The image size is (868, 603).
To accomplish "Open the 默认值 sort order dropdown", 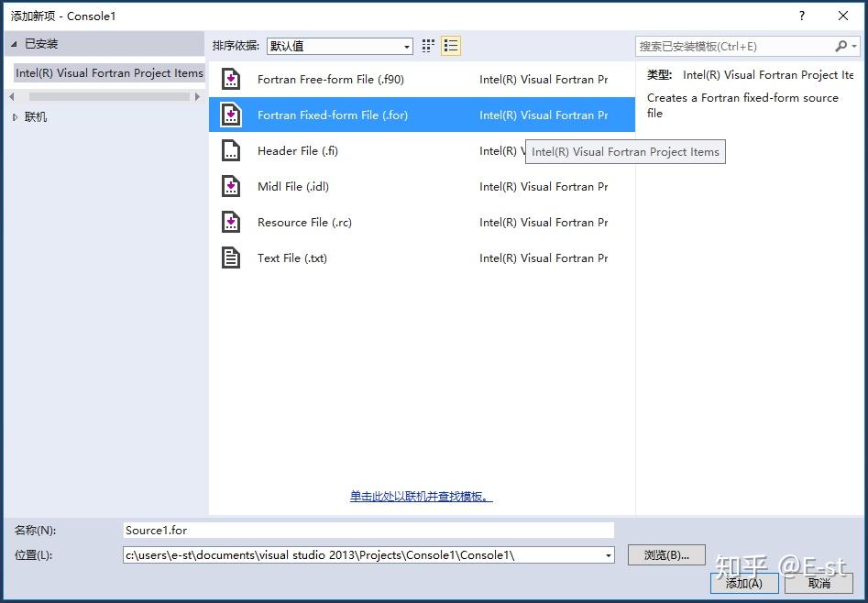I will [x=406, y=45].
